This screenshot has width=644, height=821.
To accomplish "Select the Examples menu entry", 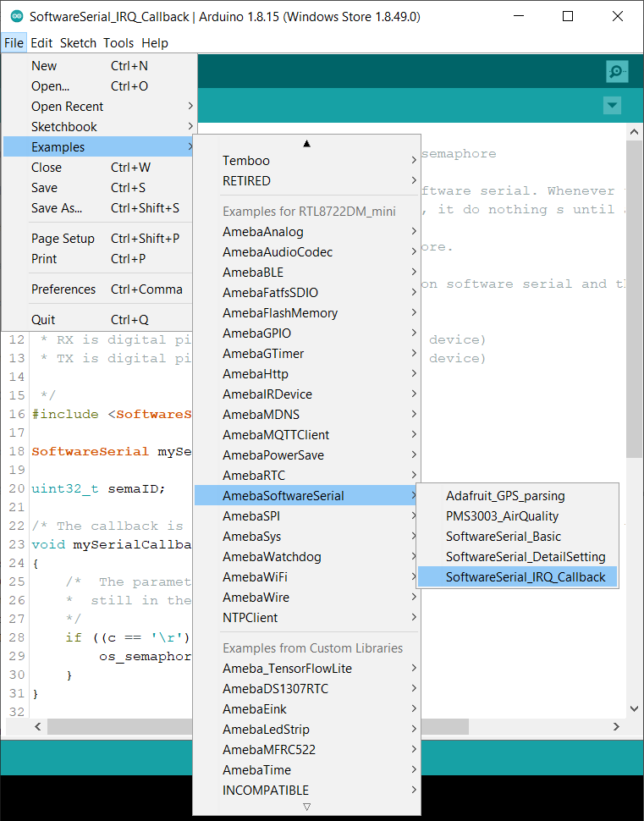I will (x=98, y=147).
